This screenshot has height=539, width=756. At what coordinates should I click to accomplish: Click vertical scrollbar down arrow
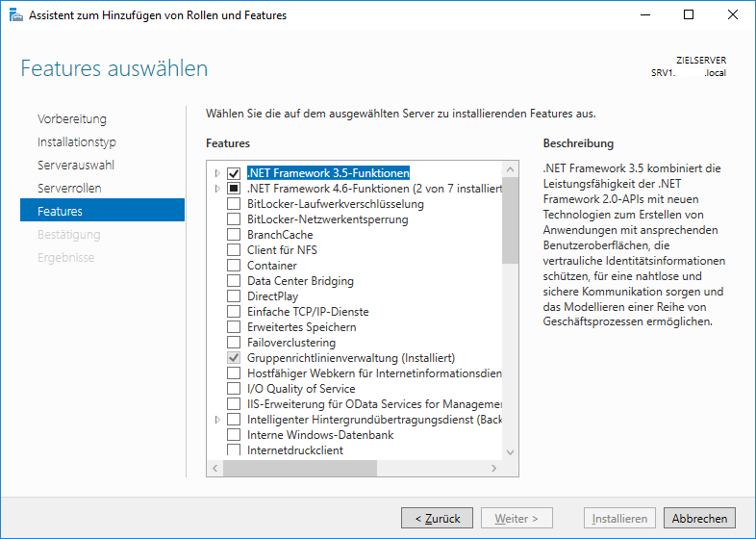[510, 452]
